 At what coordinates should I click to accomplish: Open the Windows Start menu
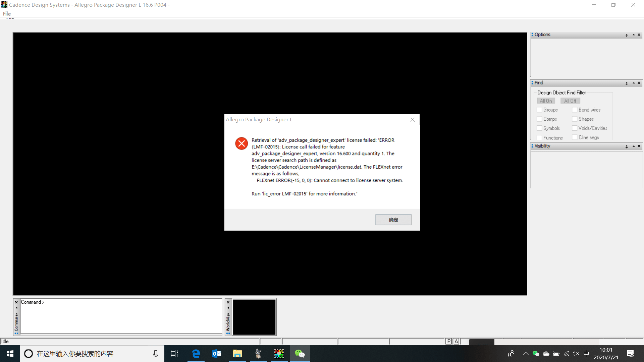10,354
